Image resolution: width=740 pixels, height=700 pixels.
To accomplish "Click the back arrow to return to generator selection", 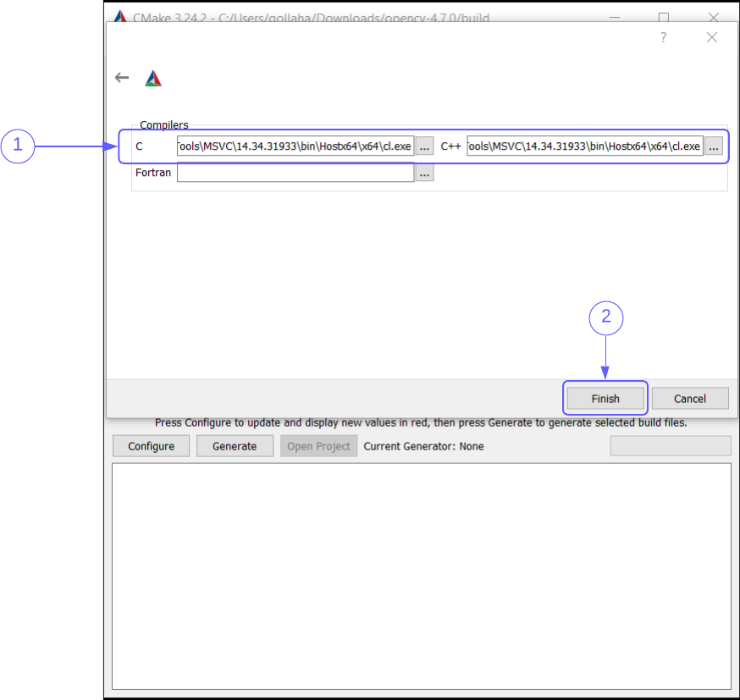I will 121,77.
